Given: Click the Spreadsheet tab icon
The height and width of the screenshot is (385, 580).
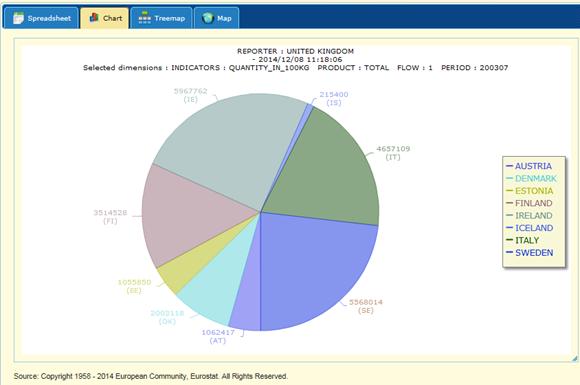Looking at the screenshot, I should [x=18, y=18].
